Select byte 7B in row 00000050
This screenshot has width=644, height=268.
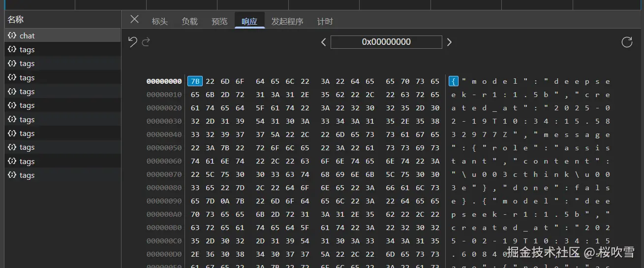pyautogui.click(x=226, y=148)
